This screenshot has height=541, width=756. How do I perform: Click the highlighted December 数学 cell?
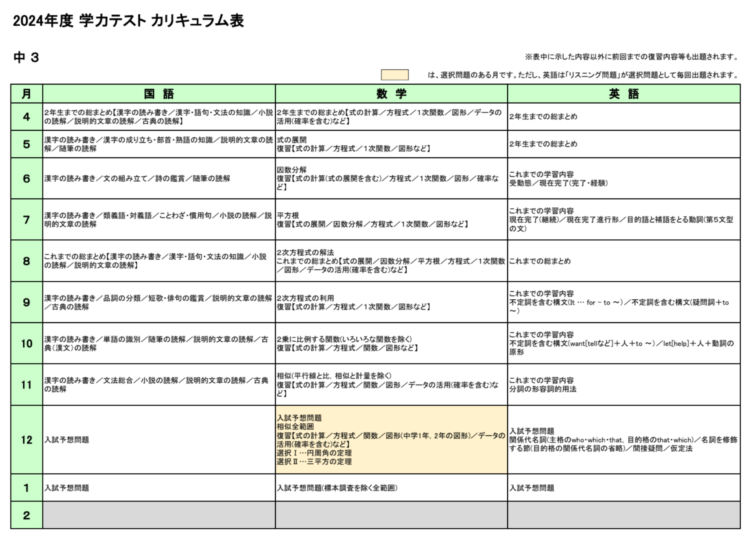tap(391, 440)
